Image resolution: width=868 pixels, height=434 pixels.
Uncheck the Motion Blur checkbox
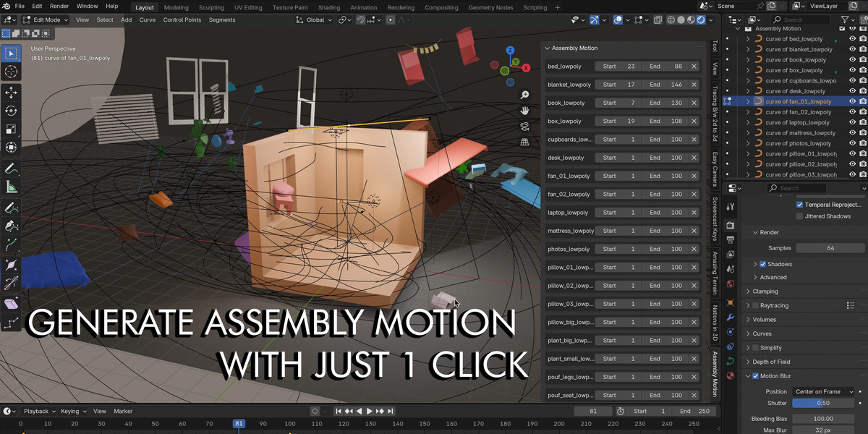[756, 376]
